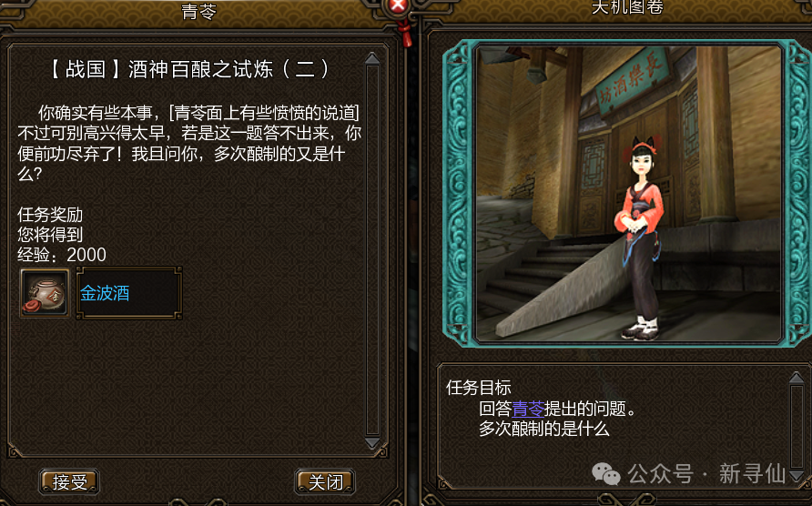Click the up arrow beside 任务目标 text
Viewport: 812px width, 506px height.
click(x=797, y=378)
